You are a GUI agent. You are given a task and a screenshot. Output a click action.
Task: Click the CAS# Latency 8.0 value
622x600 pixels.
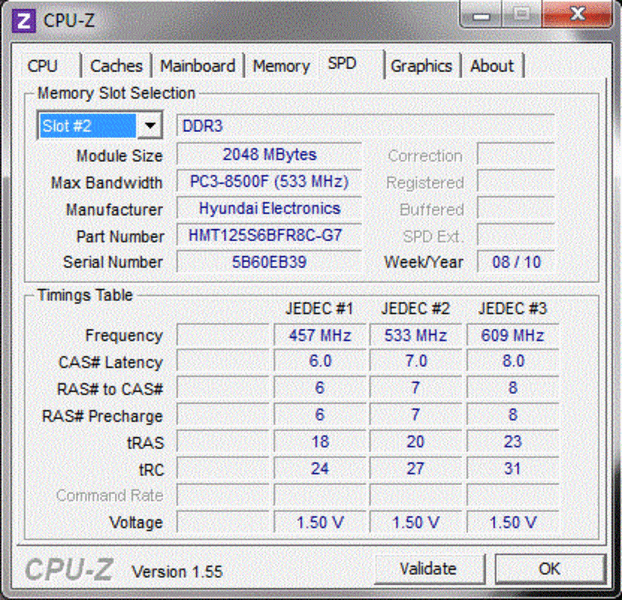(x=513, y=362)
